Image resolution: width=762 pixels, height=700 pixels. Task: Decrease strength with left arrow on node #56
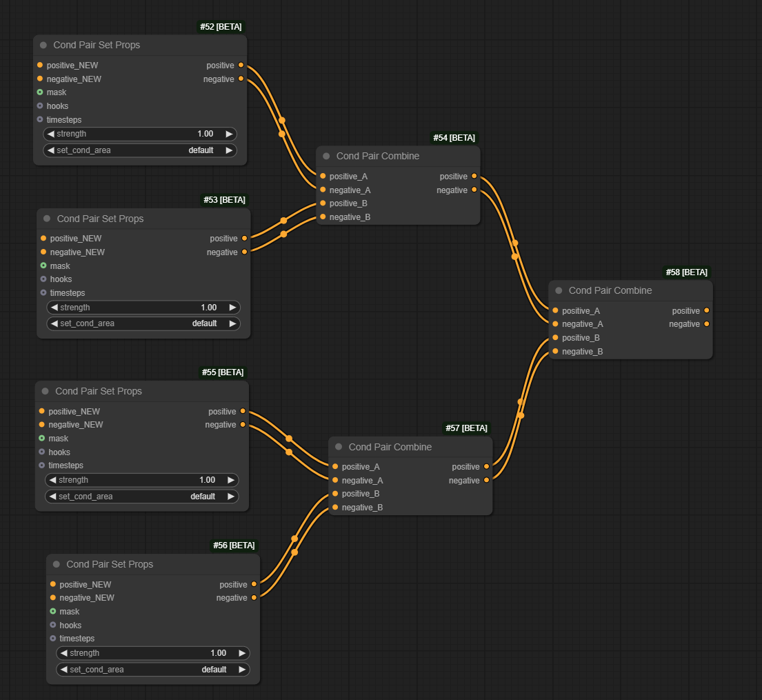(63, 652)
